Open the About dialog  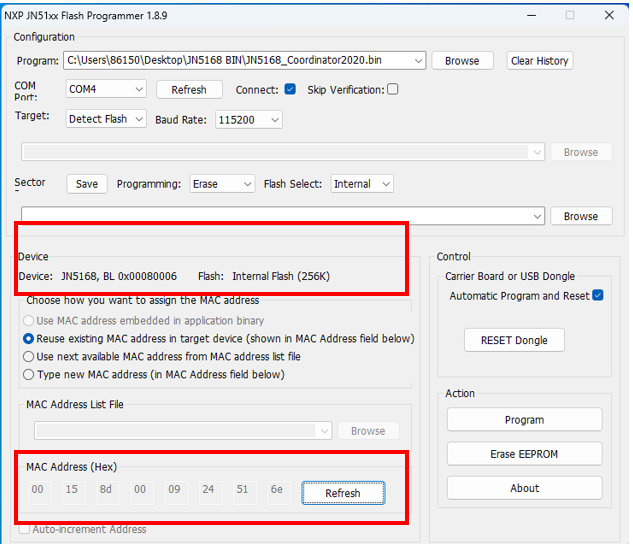pyautogui.click(x=524, y=488)
